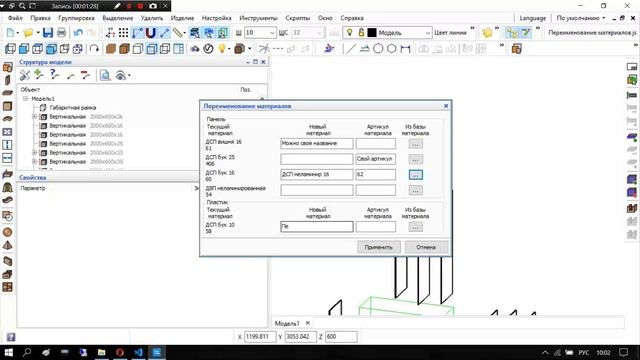Screen dimensions: 640x360
Task: Open the Скрипты menu
Action: tap(298, 18)
